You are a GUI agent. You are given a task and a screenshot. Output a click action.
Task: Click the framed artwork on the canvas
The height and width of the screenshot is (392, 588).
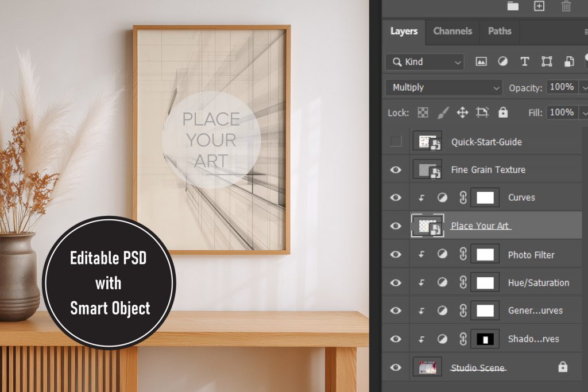pos(211,139)
